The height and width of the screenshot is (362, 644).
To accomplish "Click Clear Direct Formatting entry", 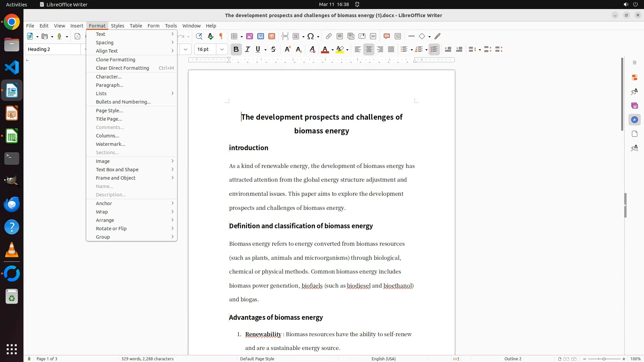I will coord(122,68).
